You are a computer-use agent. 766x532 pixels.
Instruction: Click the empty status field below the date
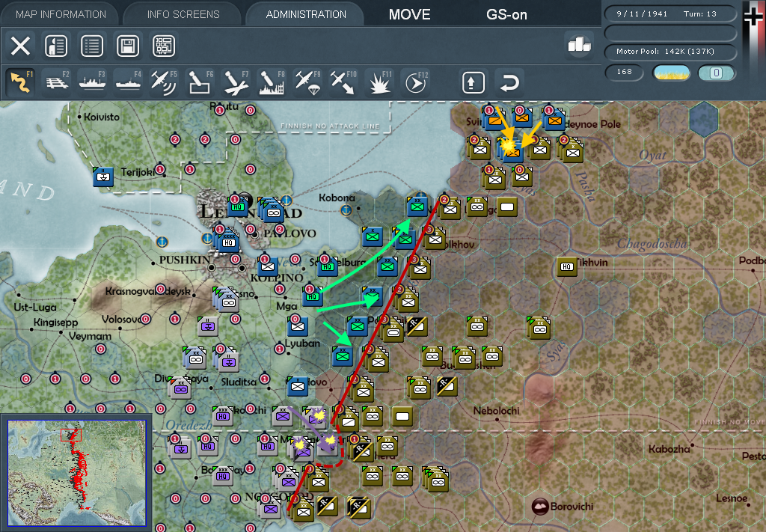point(670,33)
